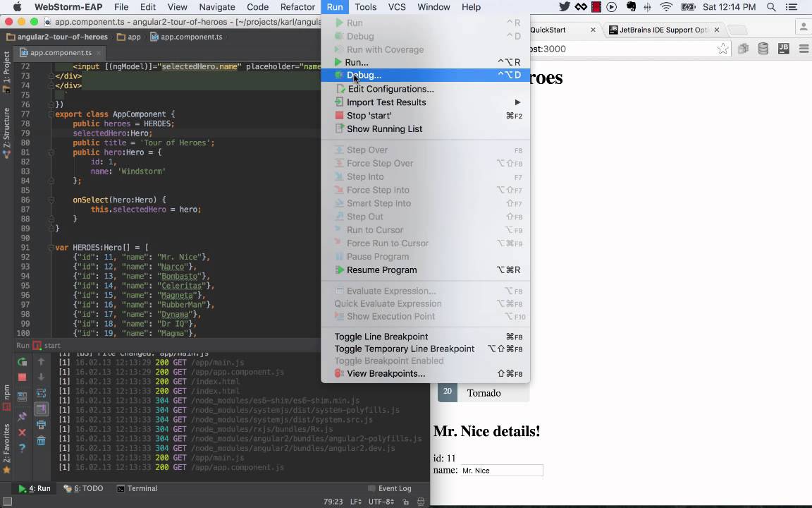Click the Print console output icon

[x=41, y=425]
